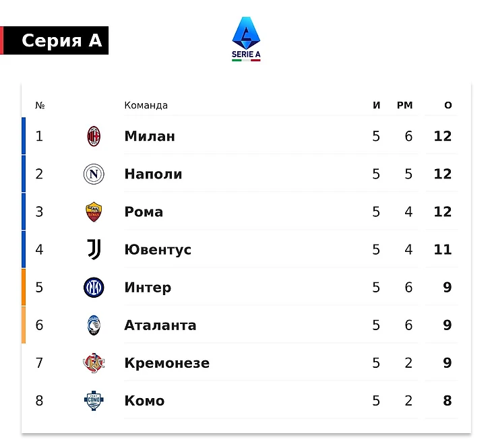Open the Наполи team page

(153, 174)
